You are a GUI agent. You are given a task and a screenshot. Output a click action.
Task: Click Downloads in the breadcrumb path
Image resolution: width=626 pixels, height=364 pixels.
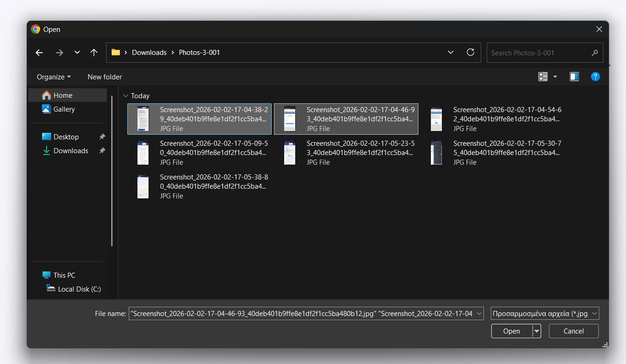click(149, 53)
